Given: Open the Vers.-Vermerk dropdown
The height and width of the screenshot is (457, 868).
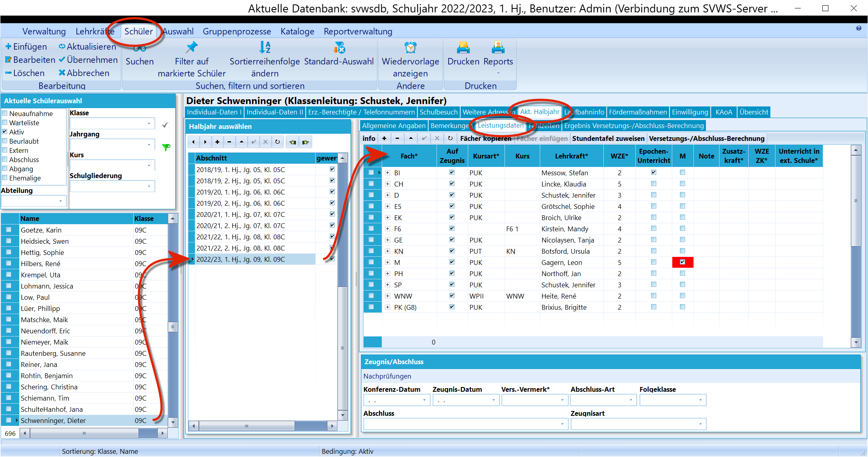Looking at the screenshot, I should 562,400.
